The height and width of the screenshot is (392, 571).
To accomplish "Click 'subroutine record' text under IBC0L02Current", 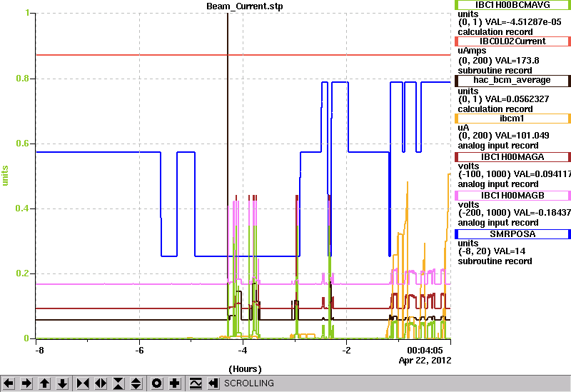I will (x=495, y=71).
